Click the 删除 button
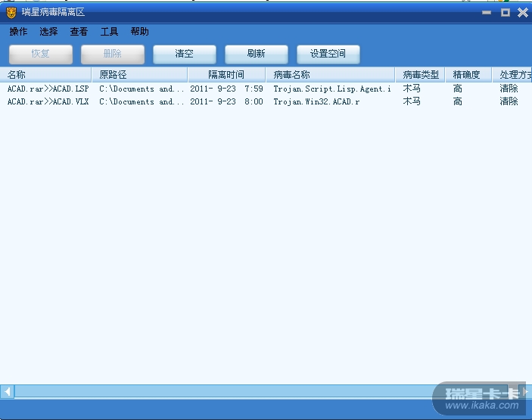532x420 pixels. point(113,54)
